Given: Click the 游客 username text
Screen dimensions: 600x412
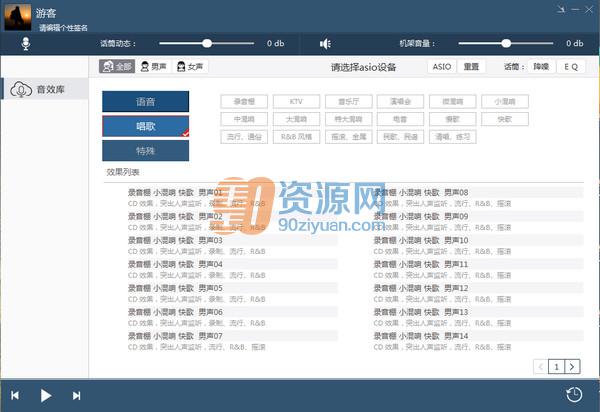Looking at the screenshot, I should point(46,13).
